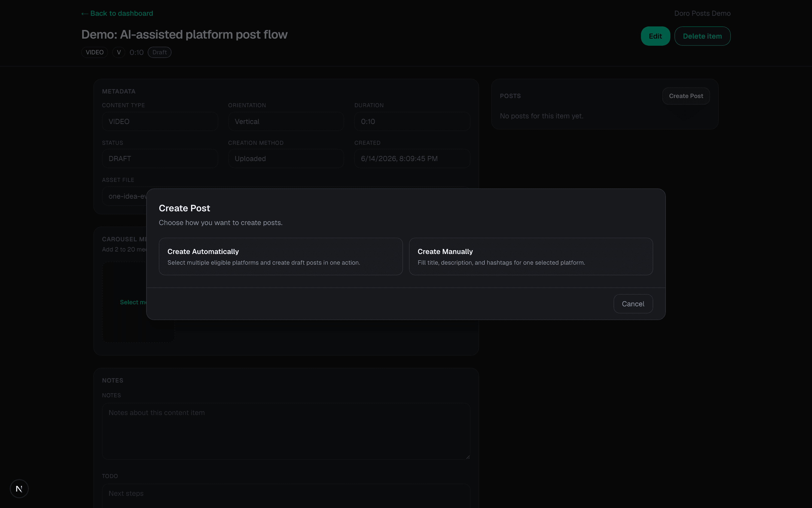Click Delete item button
The image size is (812, 508).
tap(702, 36)
